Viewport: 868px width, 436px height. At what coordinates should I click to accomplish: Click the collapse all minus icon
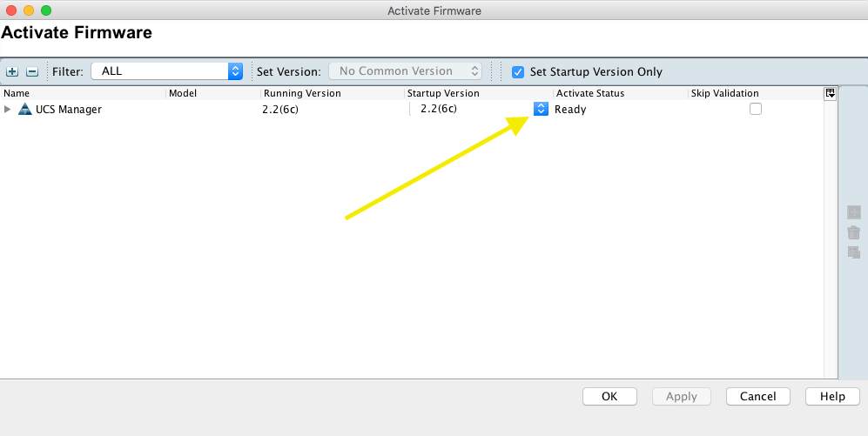(x=31, y=71)
